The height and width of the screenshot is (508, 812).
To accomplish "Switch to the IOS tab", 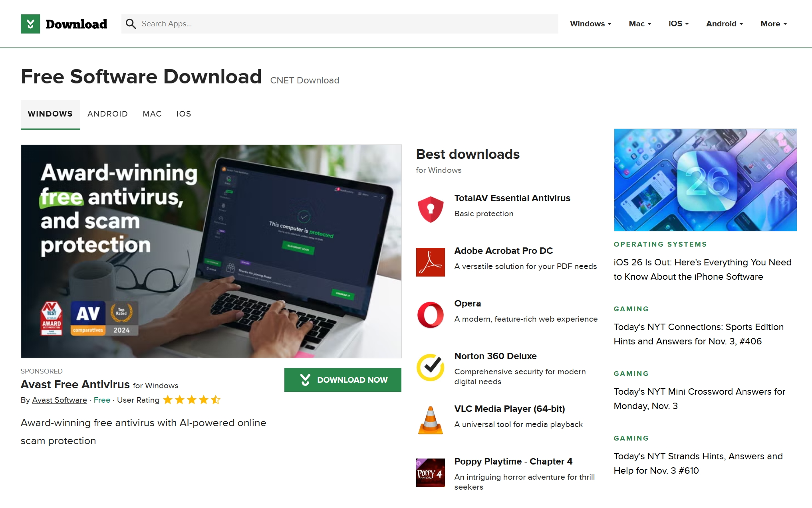I will (184, 114).
